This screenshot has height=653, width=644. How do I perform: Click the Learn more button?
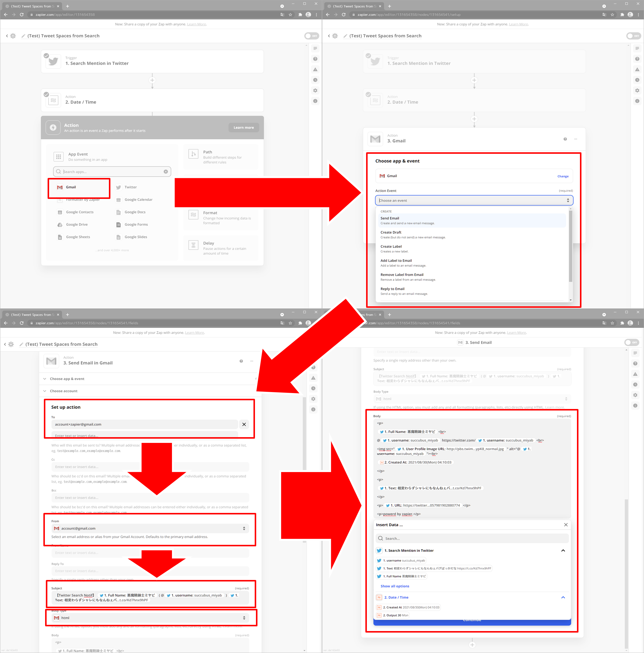click(x=243, y=127)
